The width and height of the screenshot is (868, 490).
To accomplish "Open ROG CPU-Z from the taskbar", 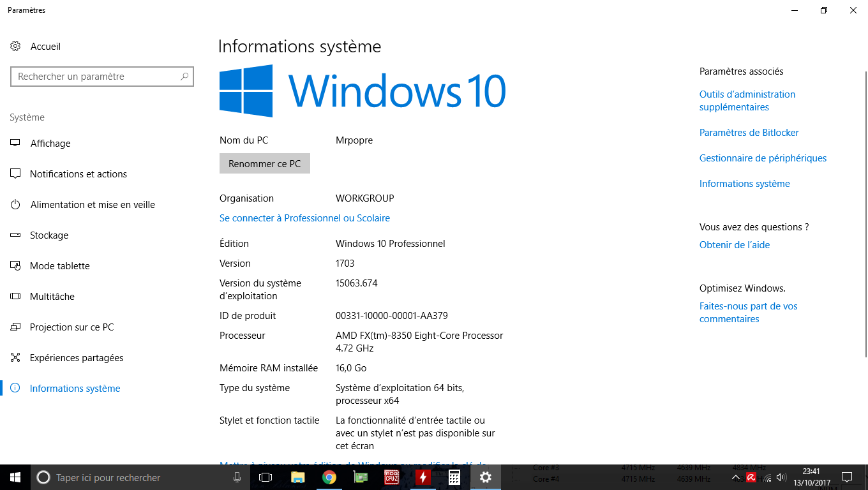I will tap(392, 477).
